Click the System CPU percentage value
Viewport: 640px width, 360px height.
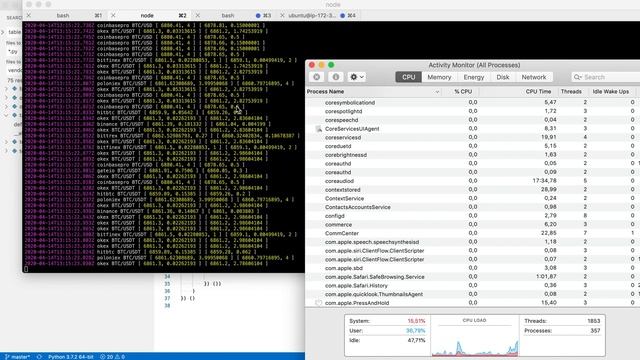(416, 321)
